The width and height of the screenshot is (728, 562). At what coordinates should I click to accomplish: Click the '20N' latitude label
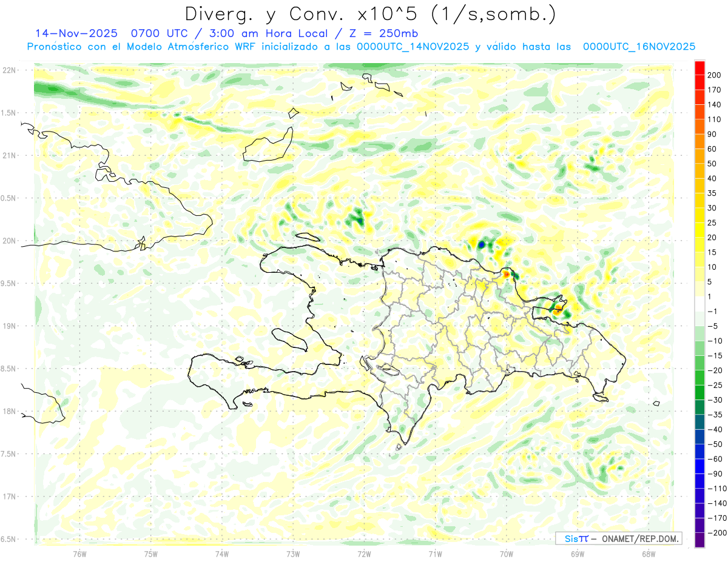click(8, 241)
